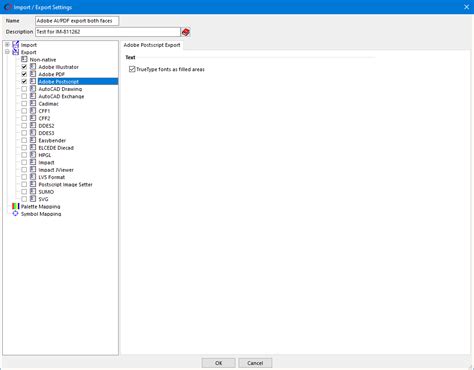
Task: Click the ELCEDE Diecad format icon
Action: click(x=33, y=147)
